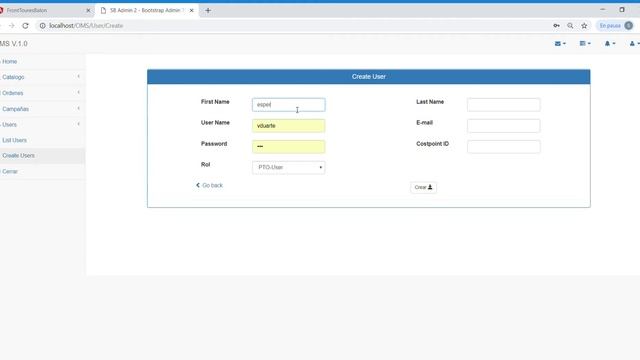Open the Rol dropdown
The height and width of the screenshot is (360, 640).
pos(289,167)
